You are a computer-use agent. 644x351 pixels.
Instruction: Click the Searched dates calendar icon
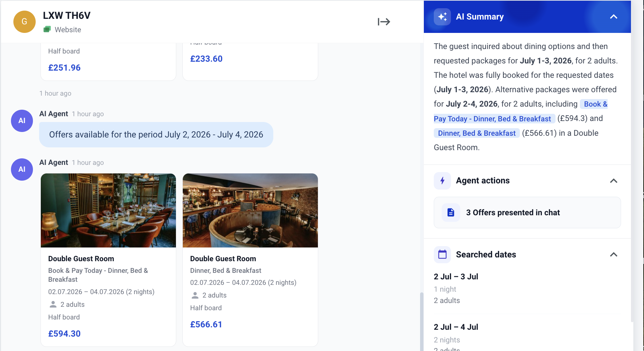(x=442, y=255)
